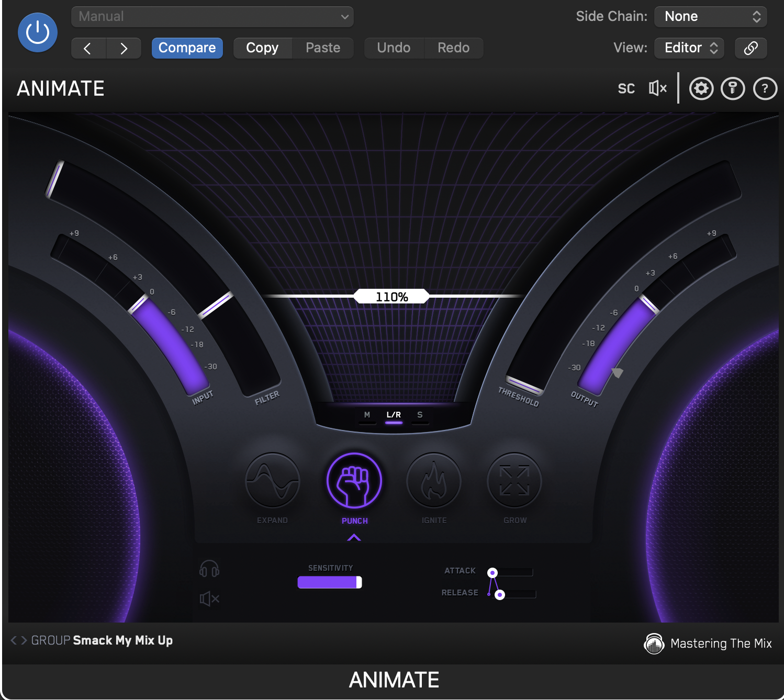Toggle the plugin power bypass button
The height and width of the screenshot is (700, 784).
pyautogui.click(x=38, y=32)
